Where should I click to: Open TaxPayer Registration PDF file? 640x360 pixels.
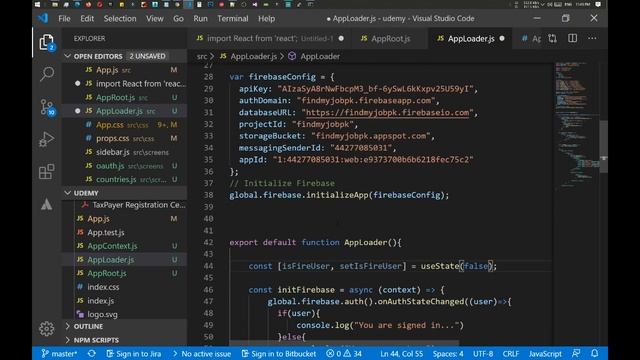pyautogui.click(x=125, y=205)
